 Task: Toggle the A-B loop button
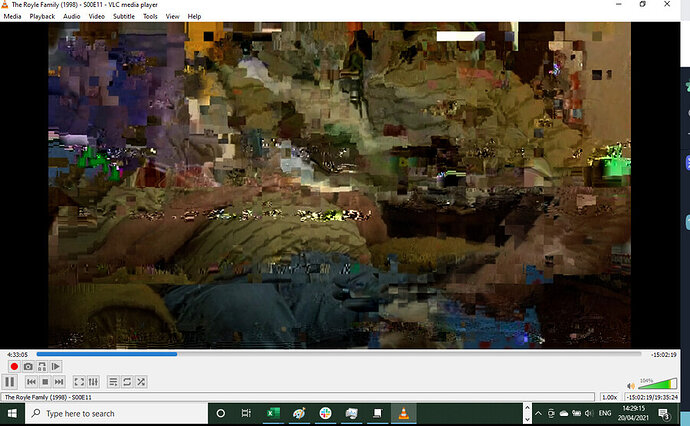42,366
